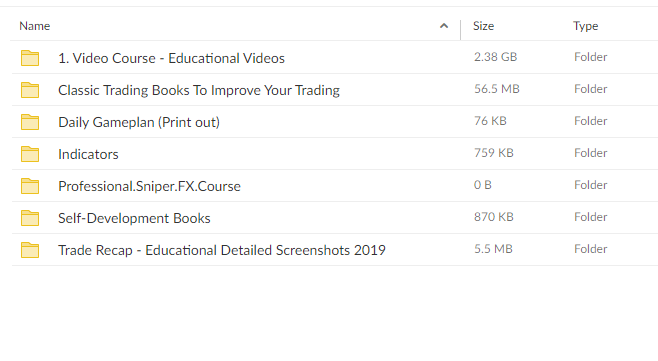Click the column divider beside the Size header

click(x=460, y=29)
